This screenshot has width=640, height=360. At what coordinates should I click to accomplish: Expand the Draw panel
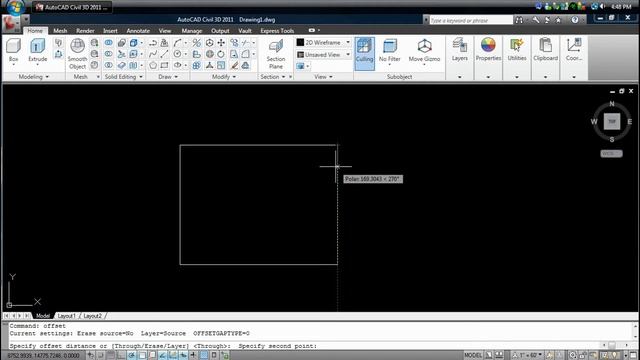[168, 77]
